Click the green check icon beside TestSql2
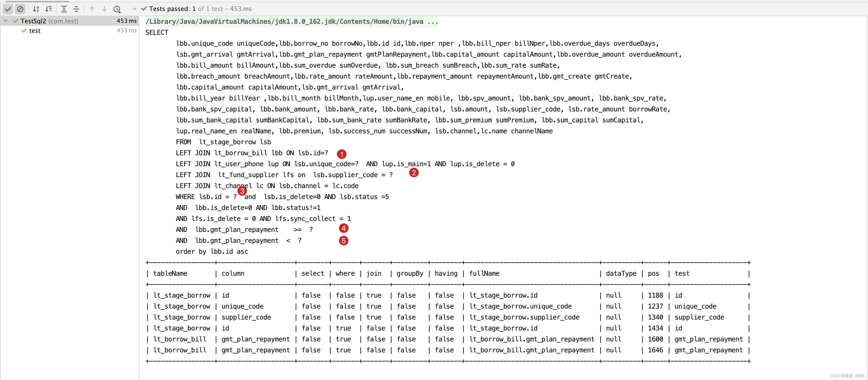 (x=15, y=21)
